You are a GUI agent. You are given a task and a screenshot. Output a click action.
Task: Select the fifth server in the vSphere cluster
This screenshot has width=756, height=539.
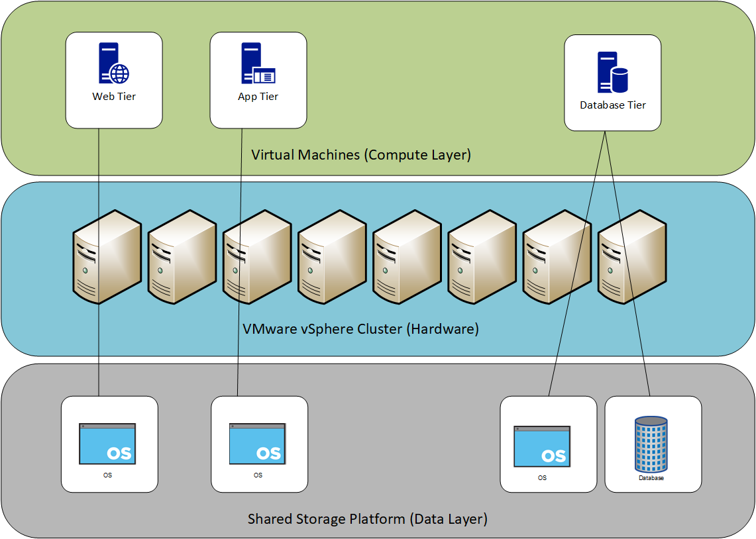(x=407, y=257)
